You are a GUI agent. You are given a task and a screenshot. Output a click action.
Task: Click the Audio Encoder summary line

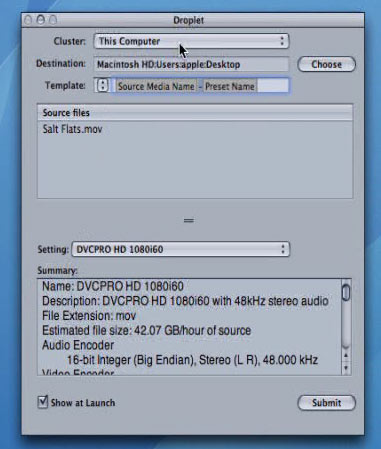pos(78,345)
